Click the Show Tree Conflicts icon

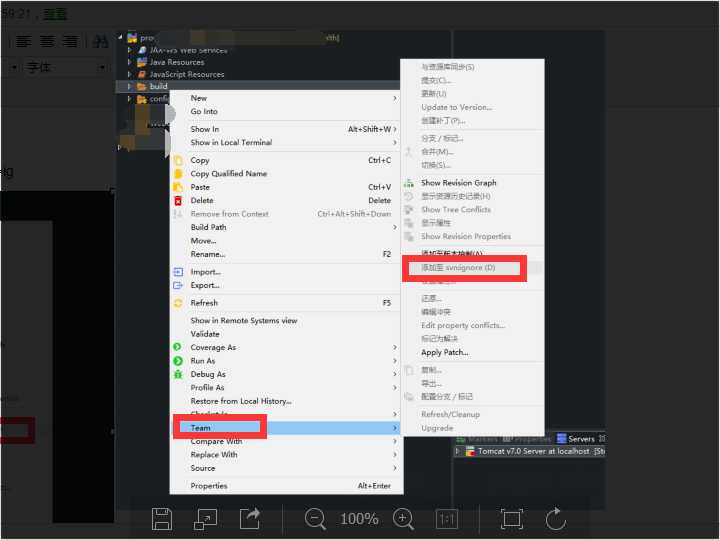(409, 210)
